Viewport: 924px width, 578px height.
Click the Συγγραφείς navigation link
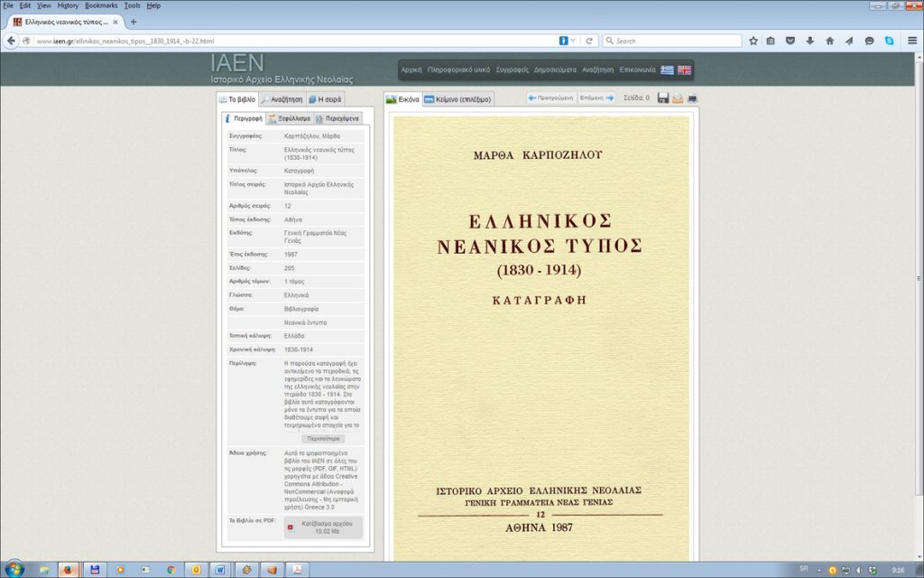[512, 70]
